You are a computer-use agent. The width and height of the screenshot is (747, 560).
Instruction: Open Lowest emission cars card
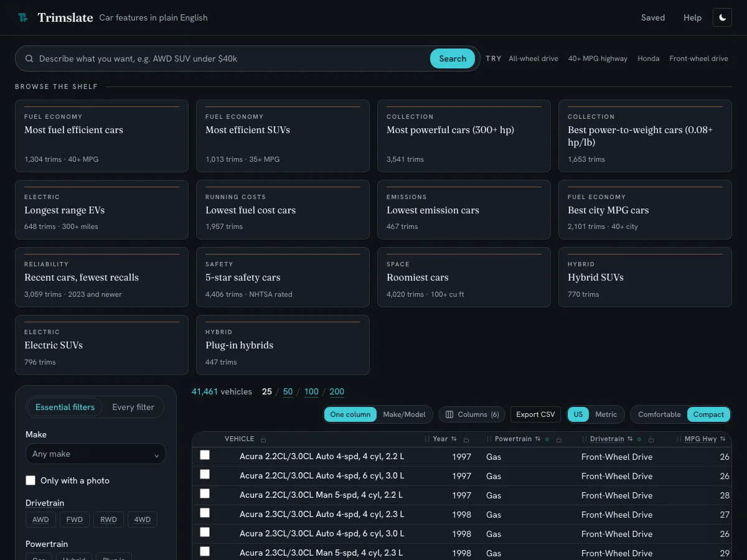[464, 210]
